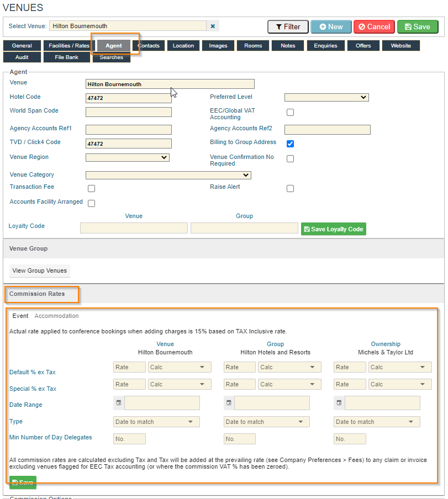Open the Website tab

coord(401,45)
